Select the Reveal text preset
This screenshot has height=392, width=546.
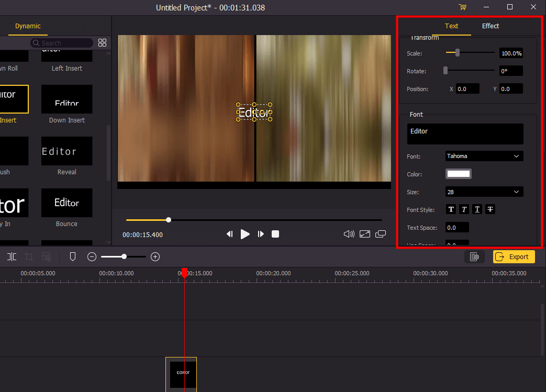click(67, 151)
